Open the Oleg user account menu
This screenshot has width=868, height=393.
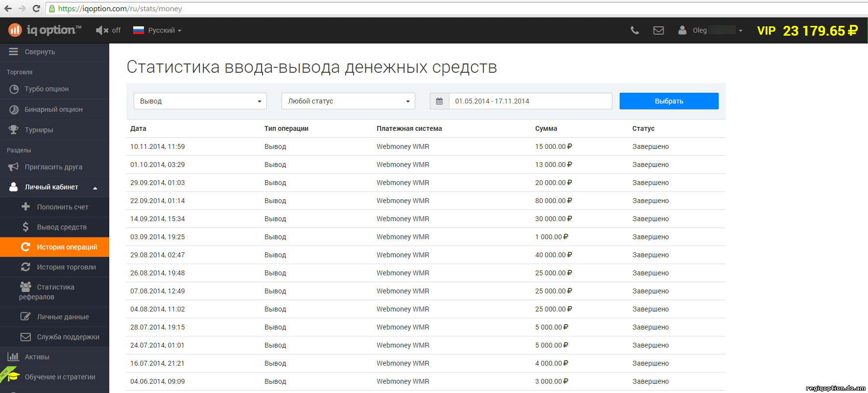710,30
